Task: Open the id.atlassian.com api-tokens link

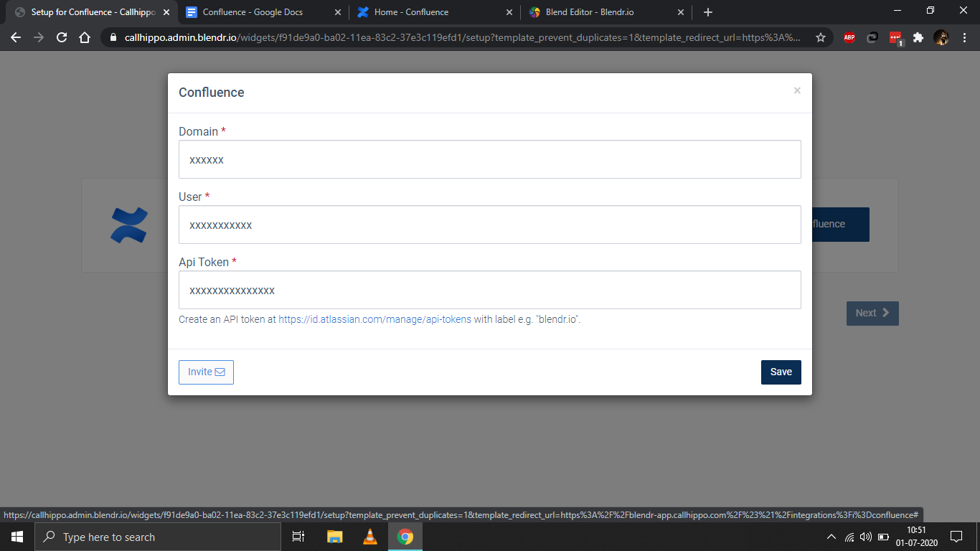Action: (375, 319)
